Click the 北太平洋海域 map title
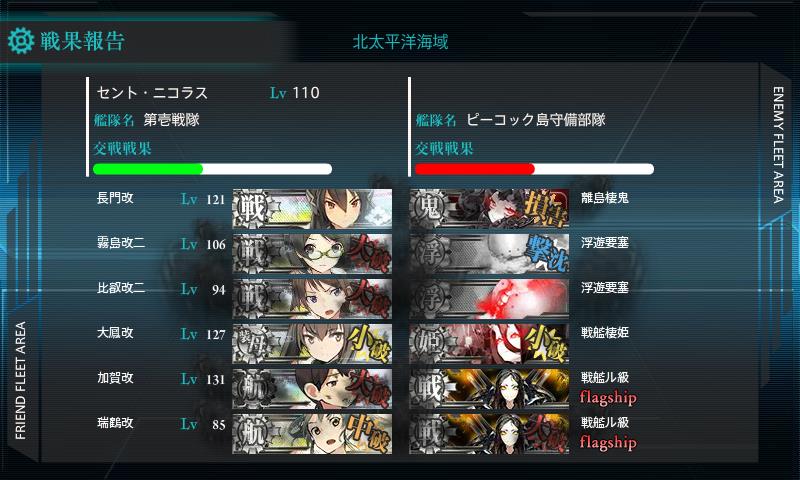Image resolution: width=800 pixels, height=480 pixels. pos(401,42)
